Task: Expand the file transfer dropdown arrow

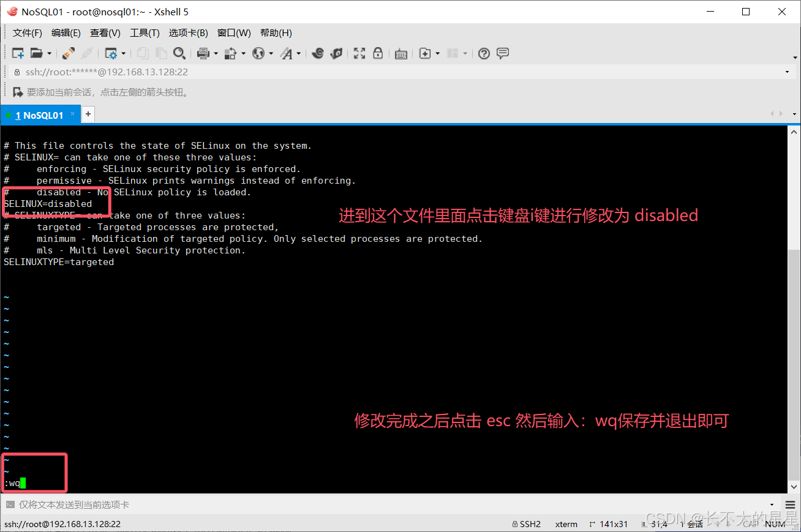Action: (243, 54)
